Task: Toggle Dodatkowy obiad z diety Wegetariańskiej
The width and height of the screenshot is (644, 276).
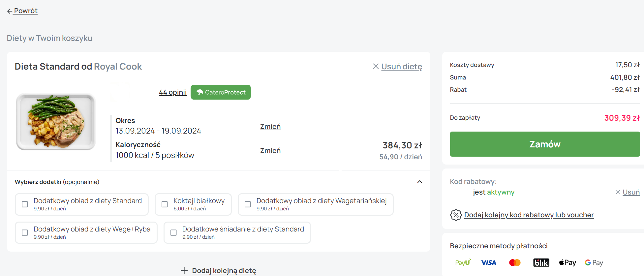Action: 248,204
